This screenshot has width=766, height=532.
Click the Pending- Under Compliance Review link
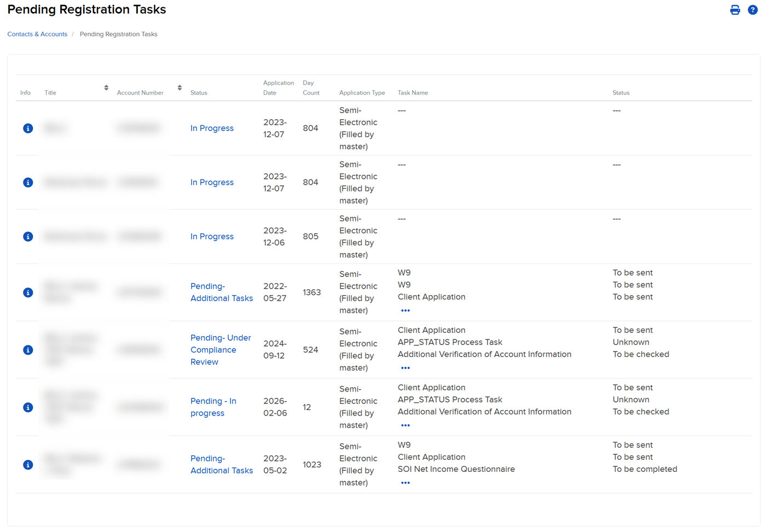(x=220, y=349)
